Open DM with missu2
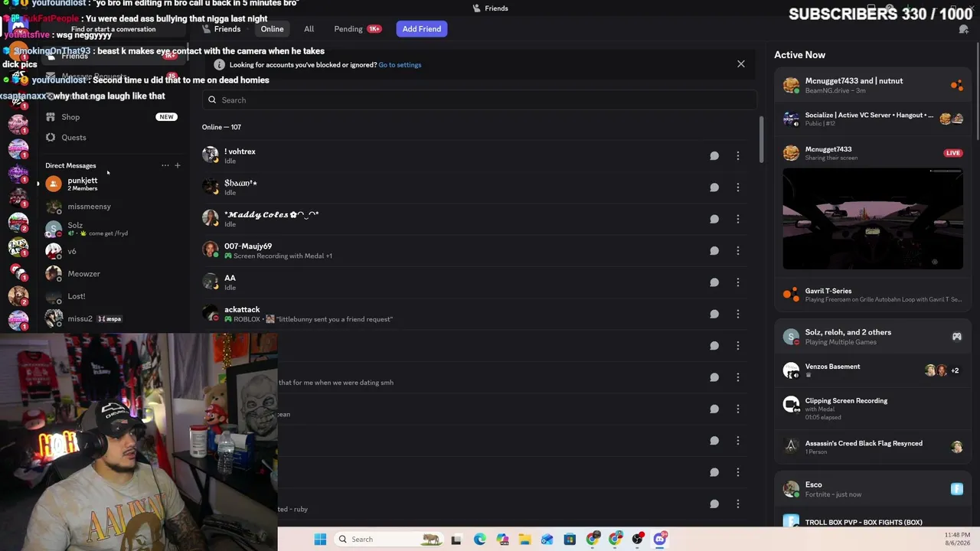 coord(111,318)
